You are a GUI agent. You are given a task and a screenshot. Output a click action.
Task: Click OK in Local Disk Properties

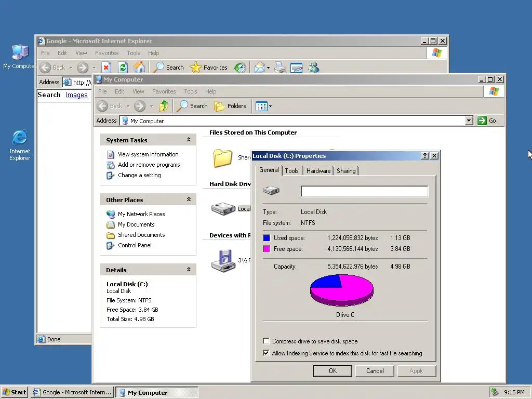[332, 371]
